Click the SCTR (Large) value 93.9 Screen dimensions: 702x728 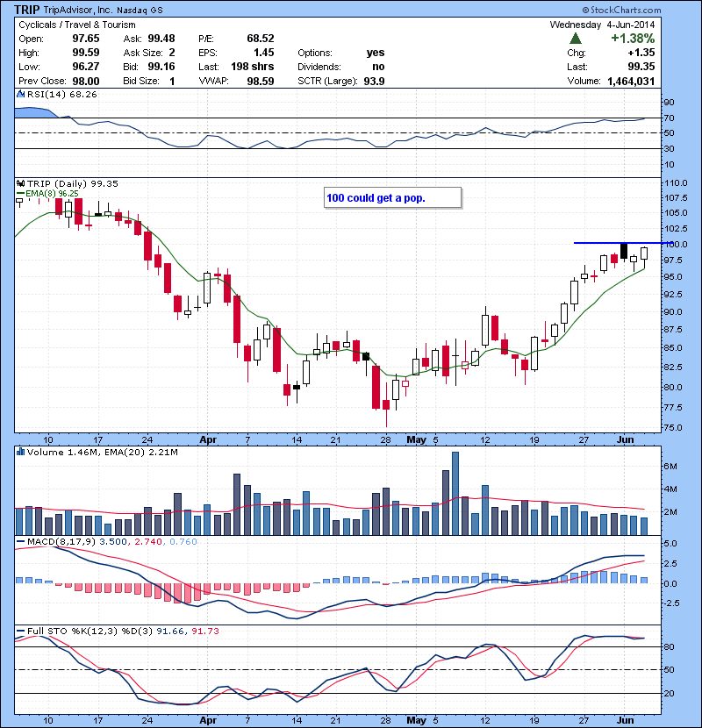tap(374, 82)
